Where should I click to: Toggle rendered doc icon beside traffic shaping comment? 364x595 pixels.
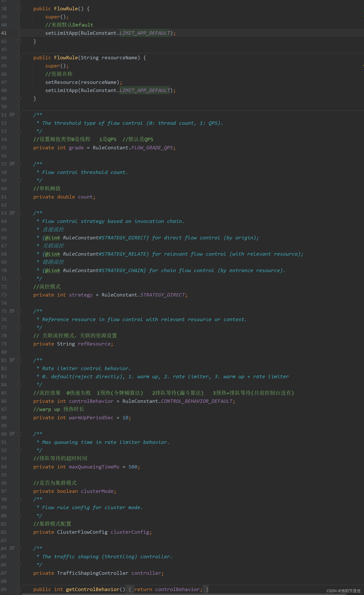tap(12, 548)
